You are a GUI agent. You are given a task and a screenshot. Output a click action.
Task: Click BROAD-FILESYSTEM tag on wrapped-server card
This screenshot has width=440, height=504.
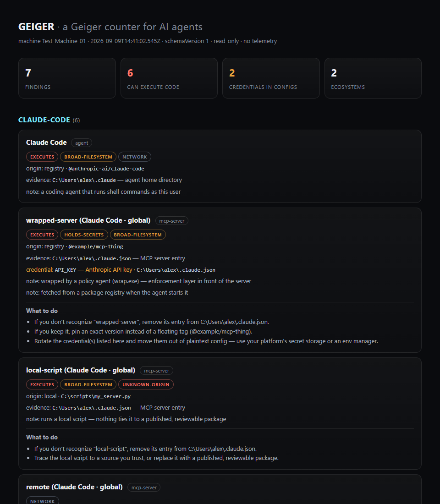(137, 235)
